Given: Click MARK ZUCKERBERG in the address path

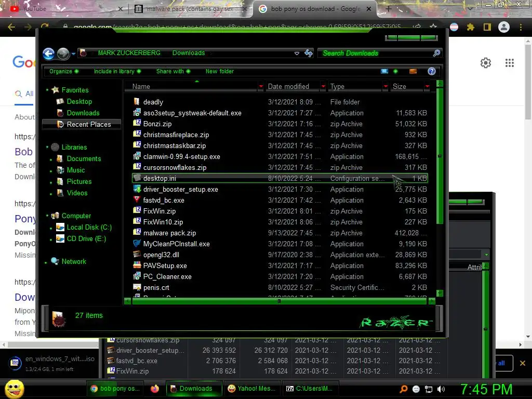Looking at the screenshot, I should [x=129, y=53].
